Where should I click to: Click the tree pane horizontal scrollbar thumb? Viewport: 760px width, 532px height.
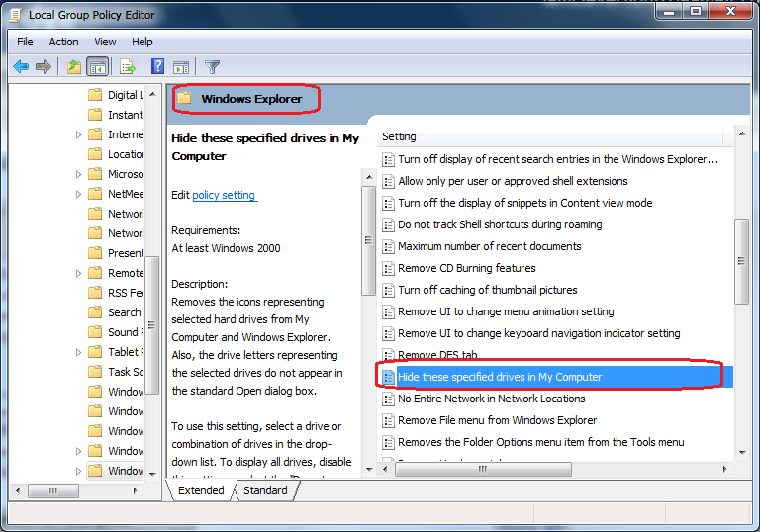pos(53,490)
